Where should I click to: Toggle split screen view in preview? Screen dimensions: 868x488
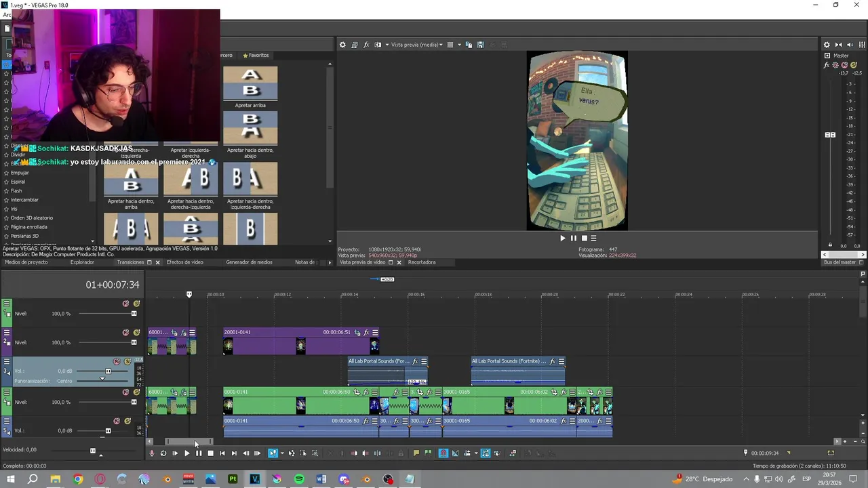(x=378, y=45)
